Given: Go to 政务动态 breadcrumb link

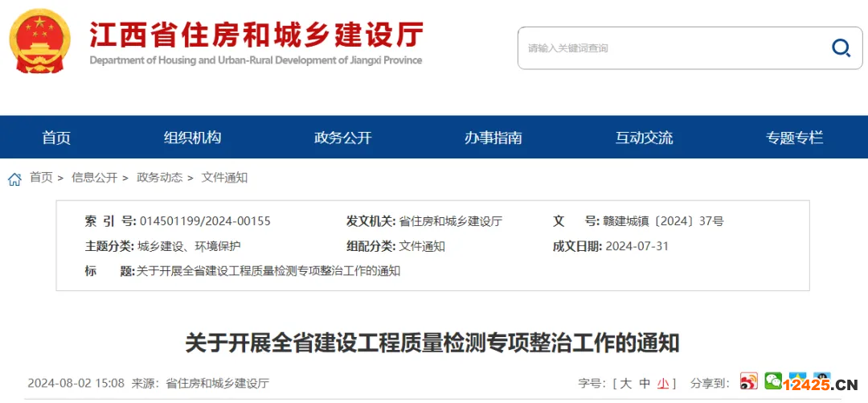Looking at the screenshot, I should point(159,178).
